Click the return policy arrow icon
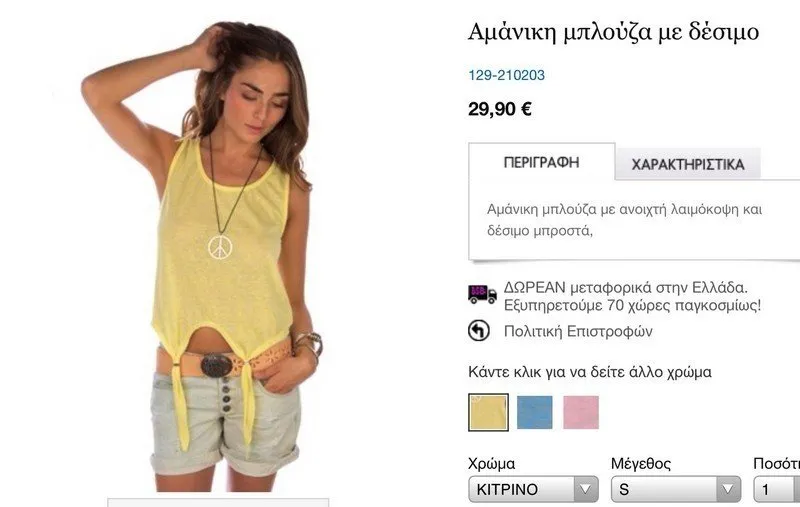The image size is (800, 507). [x=479, y=331]
